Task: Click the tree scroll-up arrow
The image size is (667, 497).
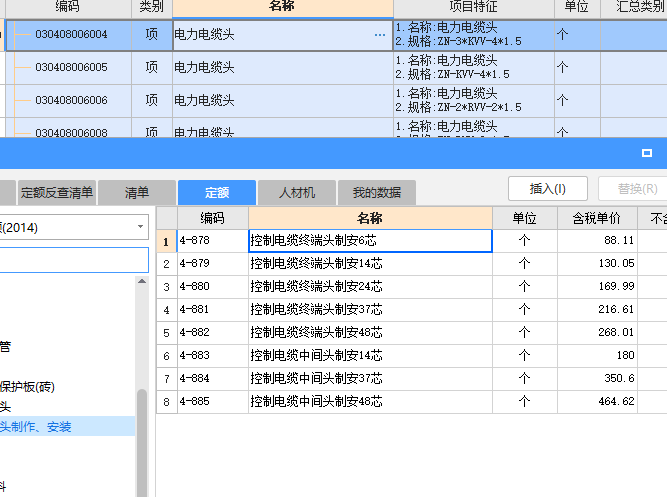Action: pos(142,281)
